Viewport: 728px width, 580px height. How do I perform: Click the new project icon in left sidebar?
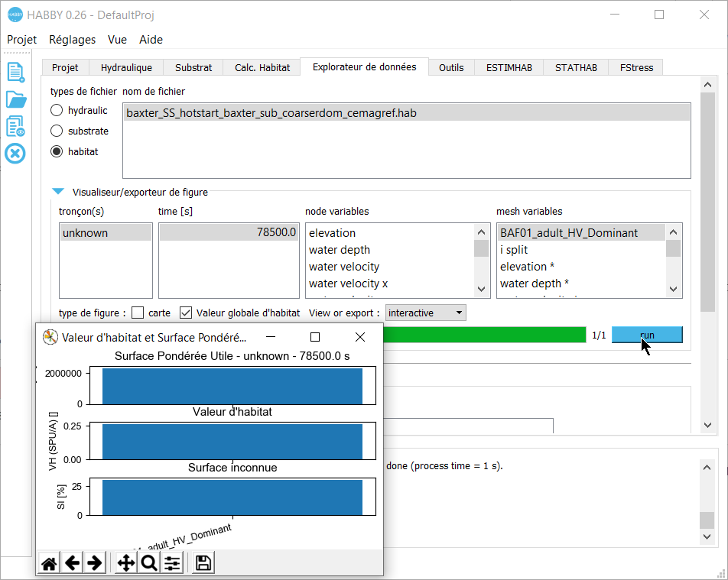click(15, 72)
